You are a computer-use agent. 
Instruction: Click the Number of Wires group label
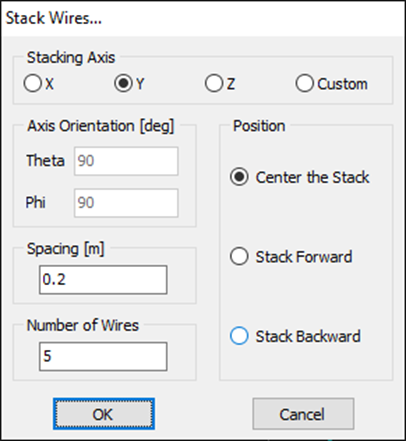click(x=83, y=325)
